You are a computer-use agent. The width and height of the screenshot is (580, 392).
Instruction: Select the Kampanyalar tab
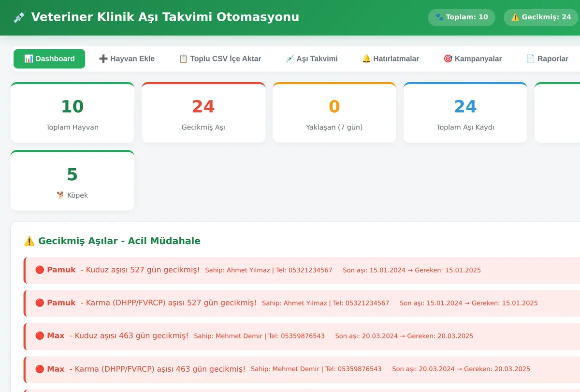[473, 58]
